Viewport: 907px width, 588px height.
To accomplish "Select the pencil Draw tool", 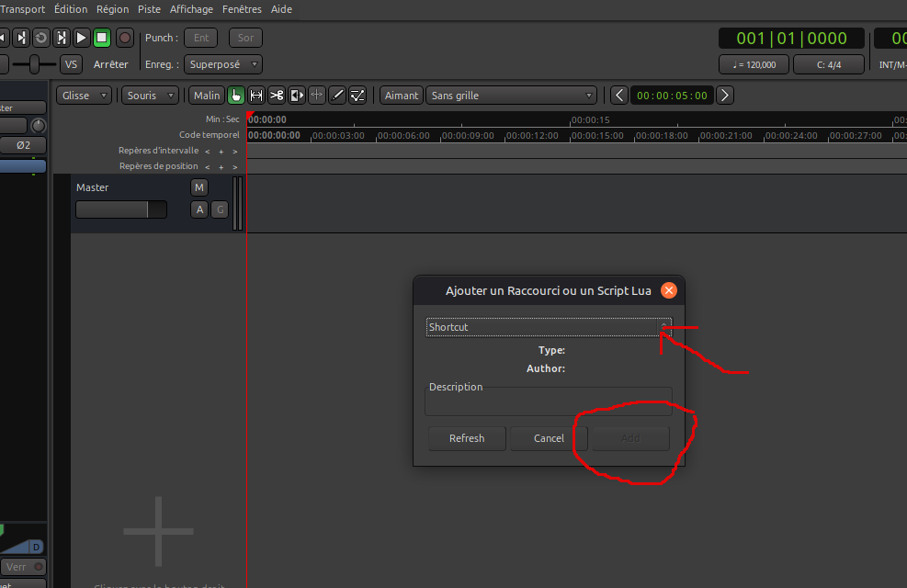I will (x=337, y=96).
